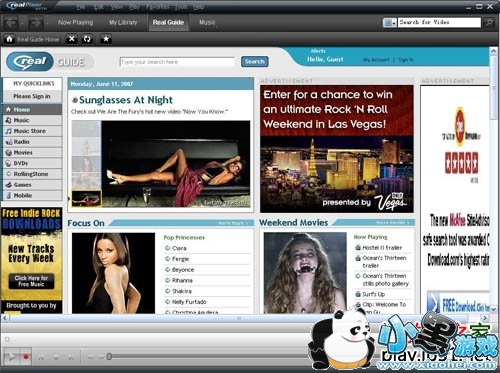500x373 pixels.
Task: Add page to favorites with star icon
Action: 106,39
